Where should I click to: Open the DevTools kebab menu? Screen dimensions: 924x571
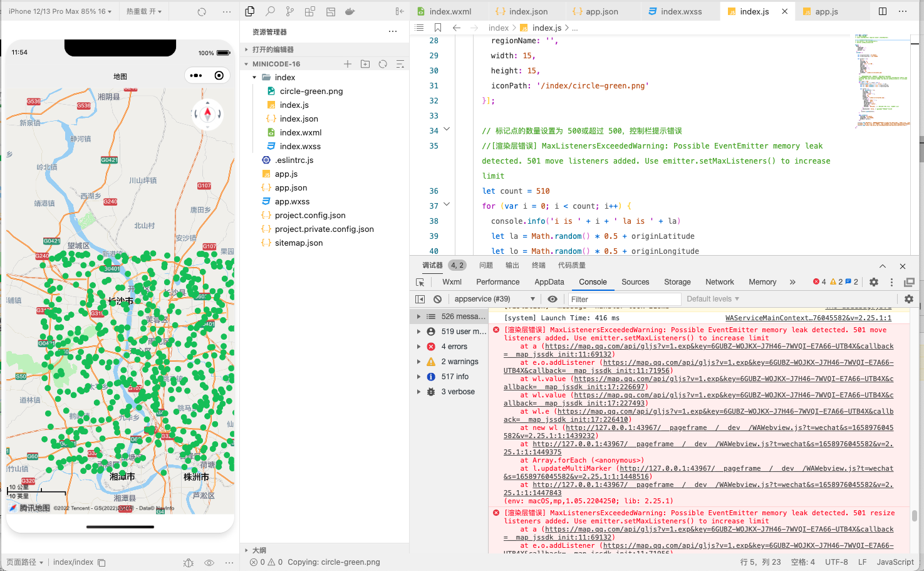point(892,282)
